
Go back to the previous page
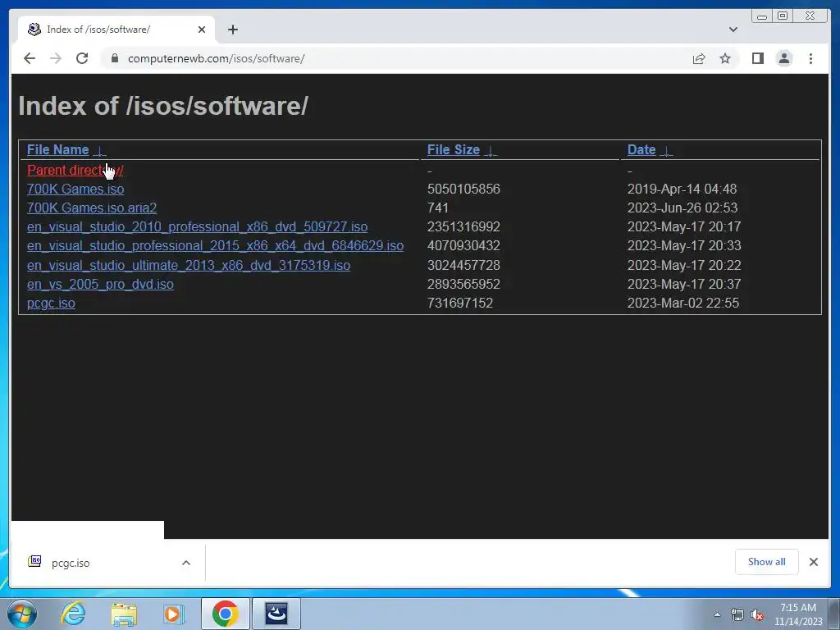30,58
